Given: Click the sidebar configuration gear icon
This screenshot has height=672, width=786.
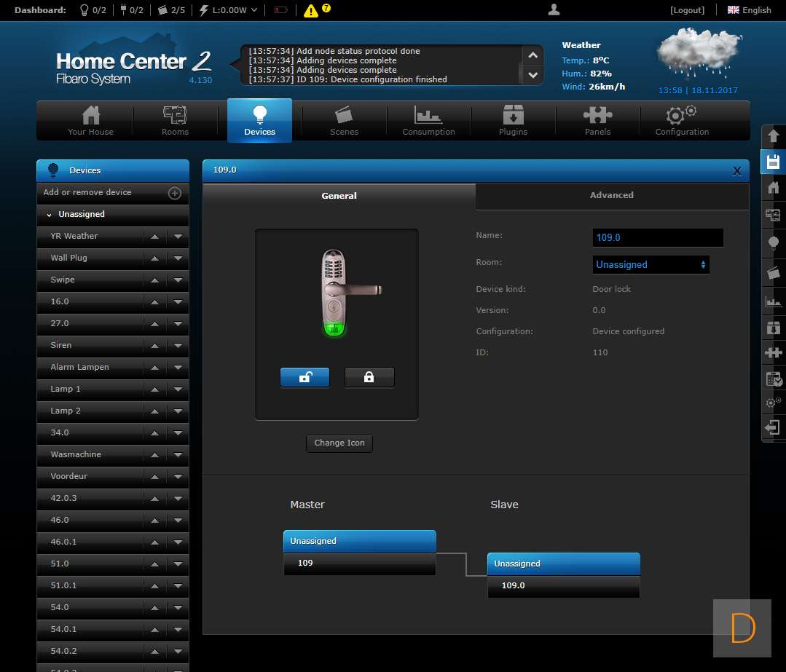Looking at the screenshot, I should click(773, 403).
